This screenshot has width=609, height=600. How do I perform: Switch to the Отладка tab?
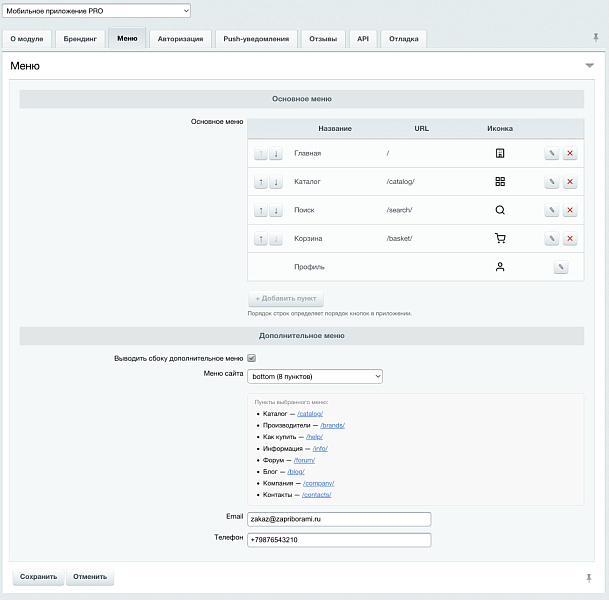coord(404,39)
